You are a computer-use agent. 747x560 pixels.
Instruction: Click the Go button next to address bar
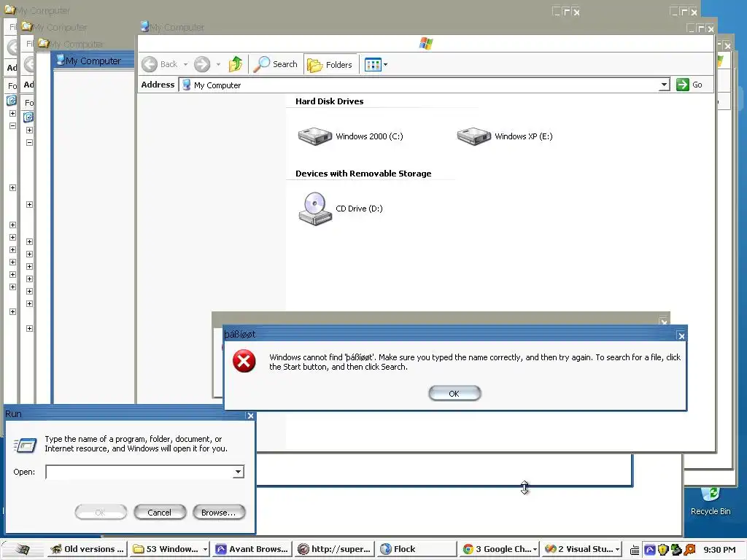(689, 85)
